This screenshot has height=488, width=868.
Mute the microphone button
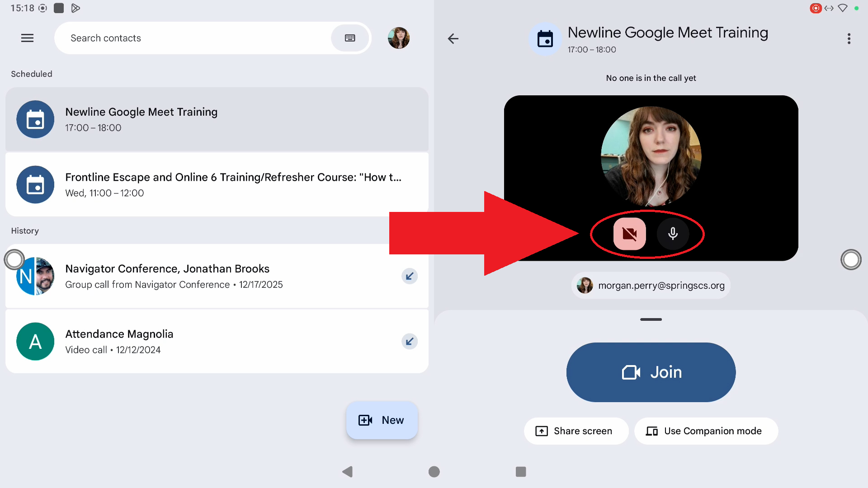point(673,234)
